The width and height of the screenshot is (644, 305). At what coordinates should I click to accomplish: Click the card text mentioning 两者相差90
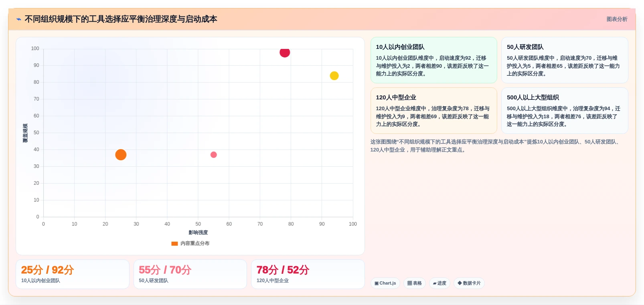pos(432,66)
